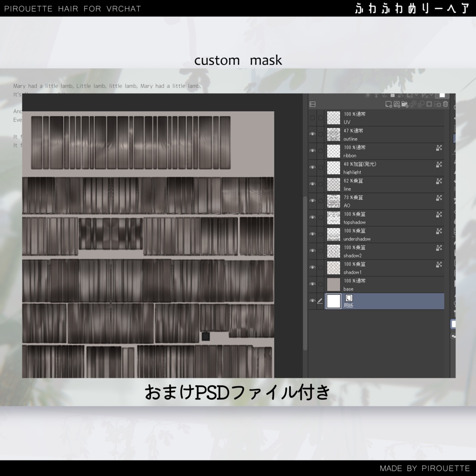Select the layer named topshadow

click(x=384, y=218)
